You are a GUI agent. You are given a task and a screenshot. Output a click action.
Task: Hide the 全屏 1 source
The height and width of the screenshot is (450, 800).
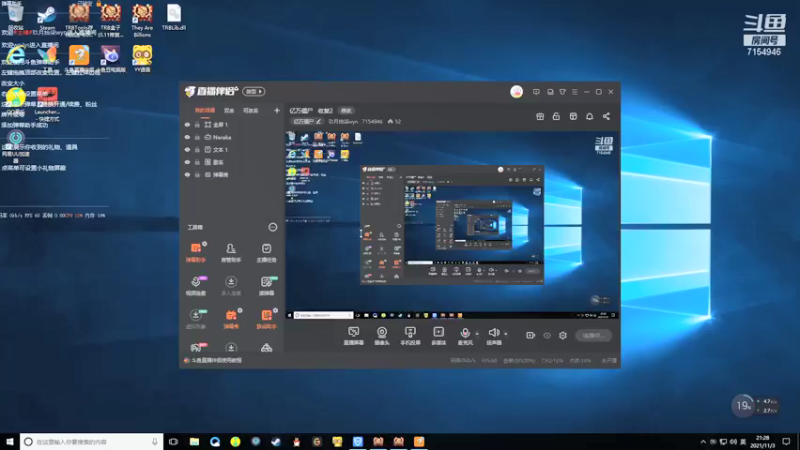[187, 124]
